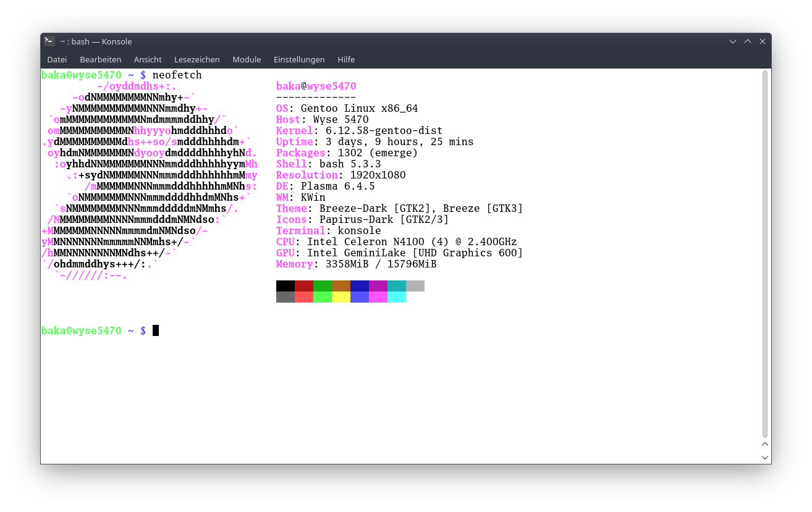The width and height of the screenshot is (812, 512).
Task: Click the dark red color block
Action: 304,286
